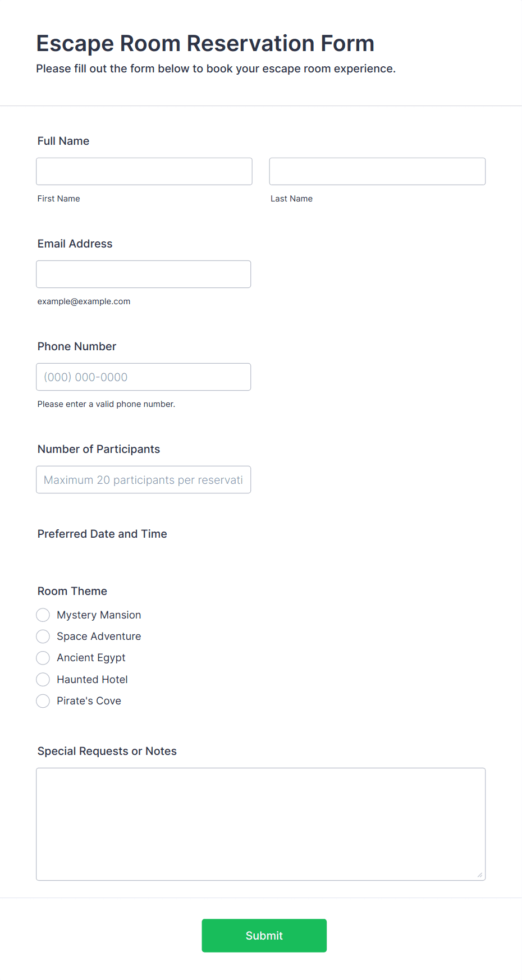Image resolution: width=522 pixels, height=980 pixels.
Task: Choose the Space Adventure room theme
Action: [43, 636]
